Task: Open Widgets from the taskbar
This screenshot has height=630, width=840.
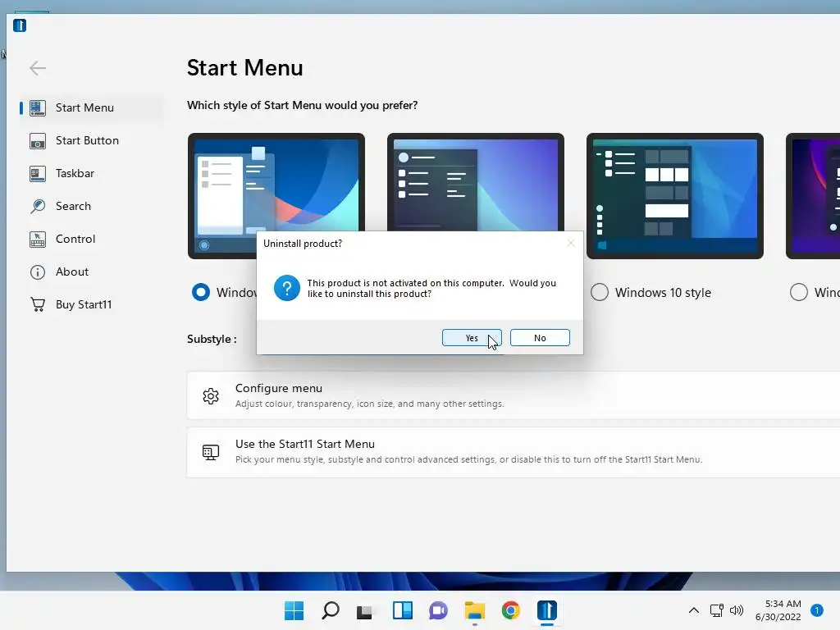Action: (403, 610)
